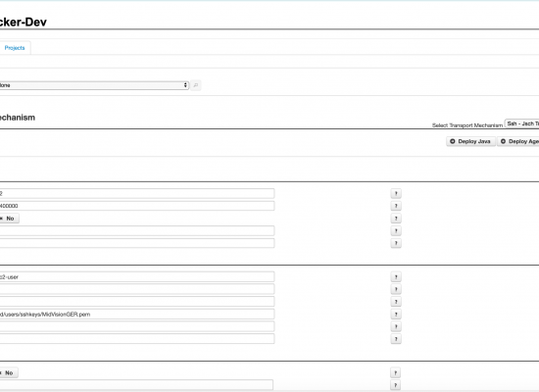
Task: Toggle the bottom No switch
Action: point(9,372)
